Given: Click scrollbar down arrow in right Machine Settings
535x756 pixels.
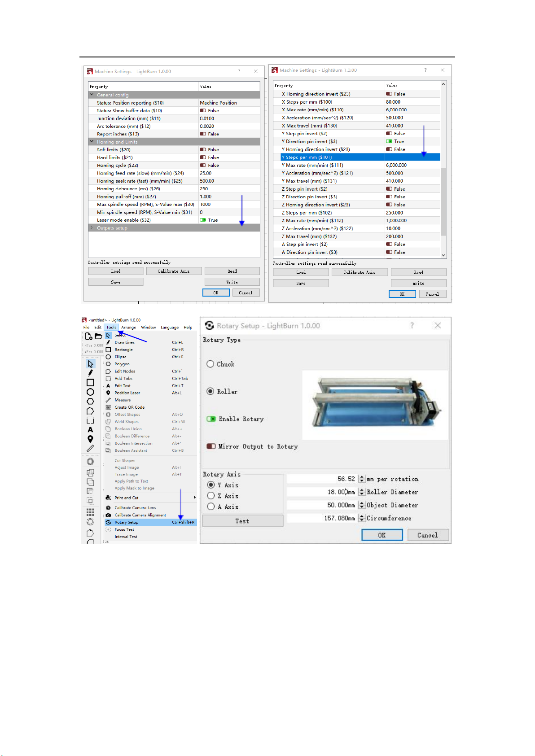Looking at the screenshot, I should point(443,255).
